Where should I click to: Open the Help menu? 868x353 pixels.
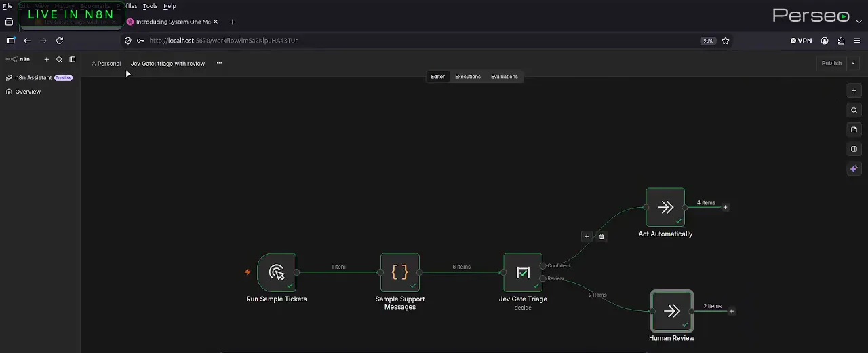[170, 6]
